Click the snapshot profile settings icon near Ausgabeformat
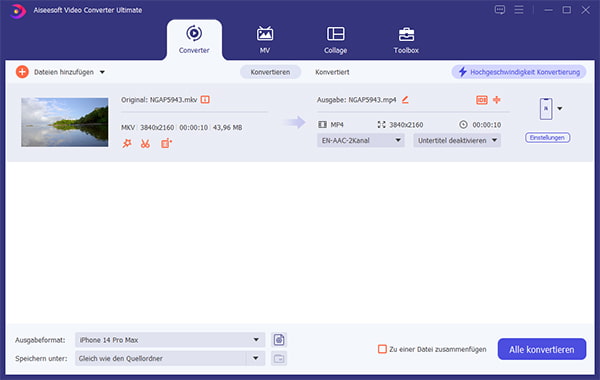The width and height of the screenshot is (600, 380). click(x=279, y=340)
